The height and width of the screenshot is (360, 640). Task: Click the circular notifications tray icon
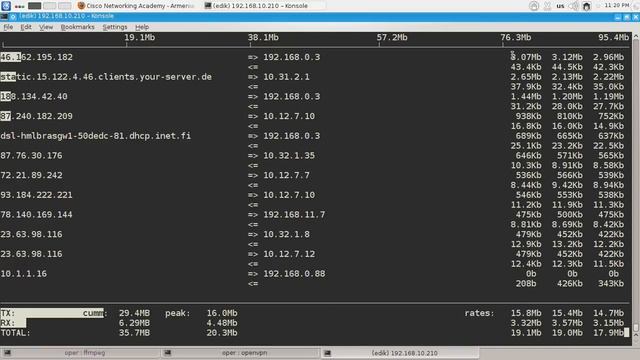tap(533, 6)
